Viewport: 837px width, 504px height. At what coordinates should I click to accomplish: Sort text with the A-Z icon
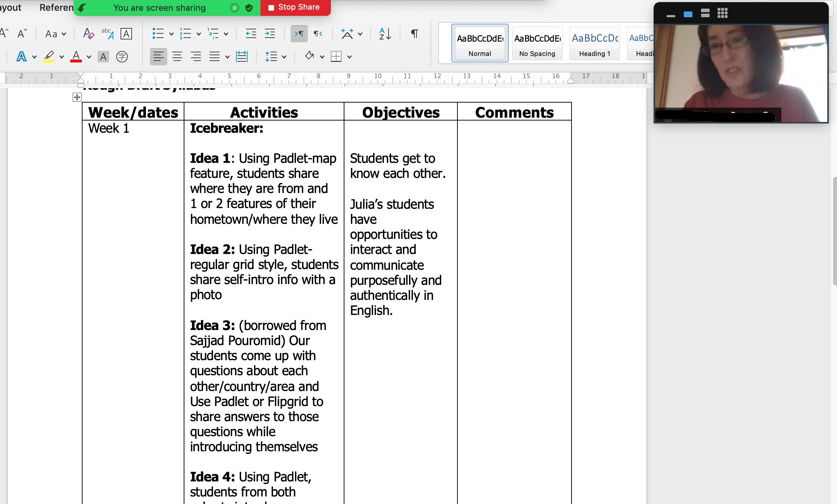click(385, 34)
